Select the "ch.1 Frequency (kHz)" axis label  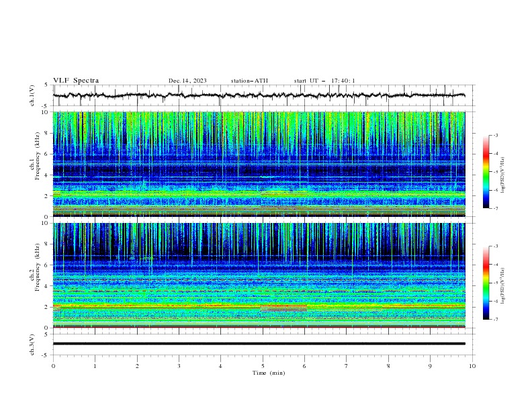pos(35,155)
